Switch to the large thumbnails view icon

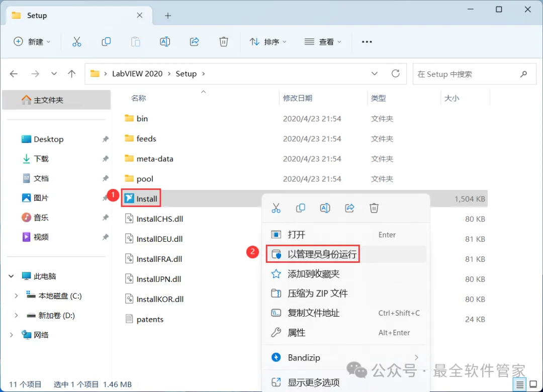click(x=533, y=384)
